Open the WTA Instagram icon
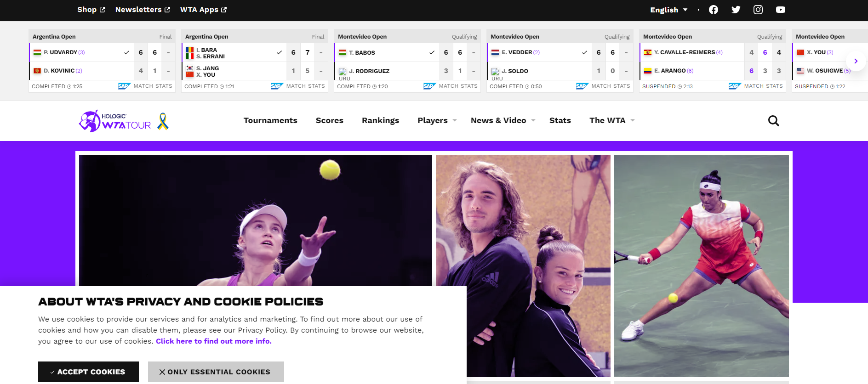The height and width of the screenshot is (384, 868). pos(758,10)
